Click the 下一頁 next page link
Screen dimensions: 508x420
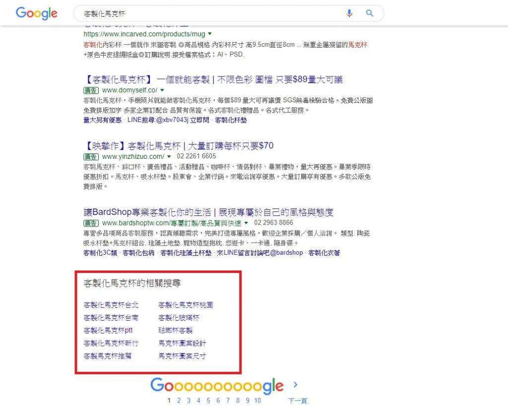(x=298, y=401)
